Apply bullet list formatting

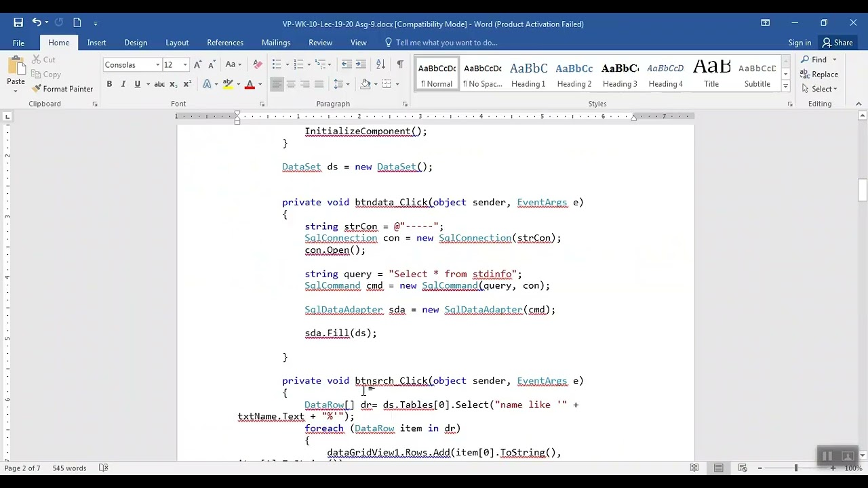pos(276,64)
